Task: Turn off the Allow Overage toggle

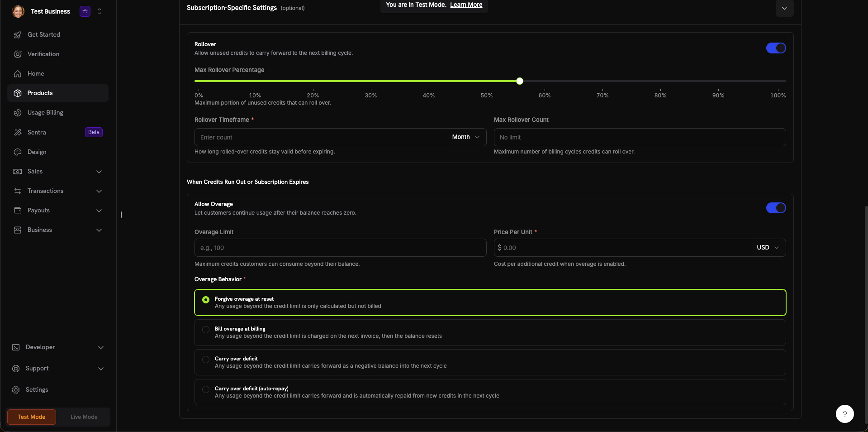Action: [775, 208]
